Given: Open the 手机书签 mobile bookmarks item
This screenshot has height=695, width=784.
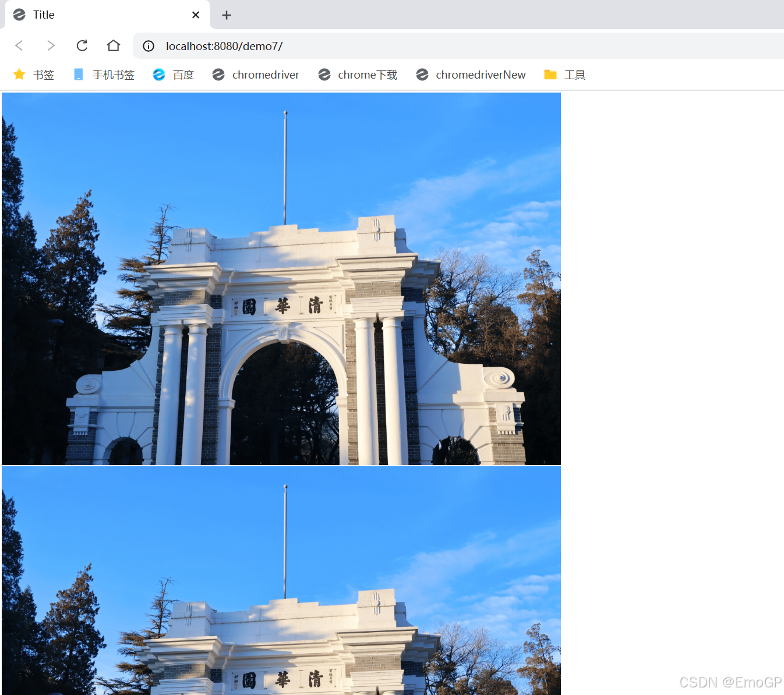Looking at the screenshot, I should point(104,75).
